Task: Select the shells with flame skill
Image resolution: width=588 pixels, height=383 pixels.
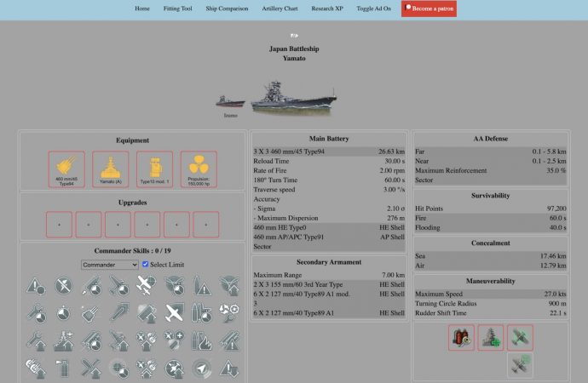Action: 202,341
